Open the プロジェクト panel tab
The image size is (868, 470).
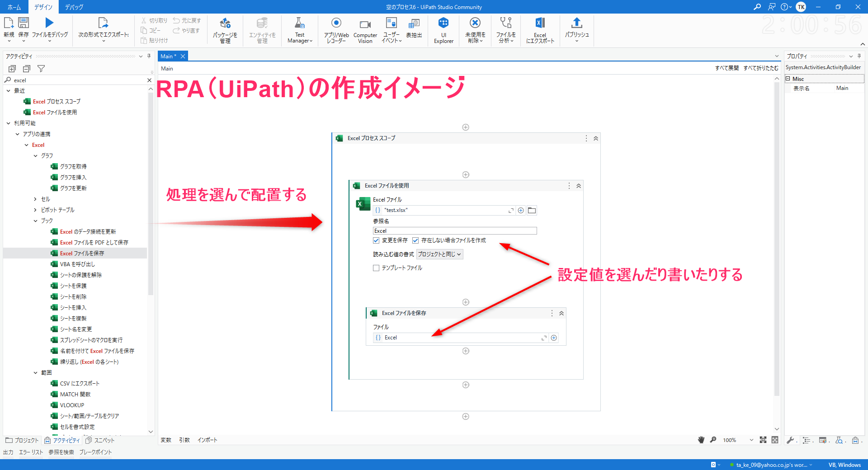pos(22,440)
